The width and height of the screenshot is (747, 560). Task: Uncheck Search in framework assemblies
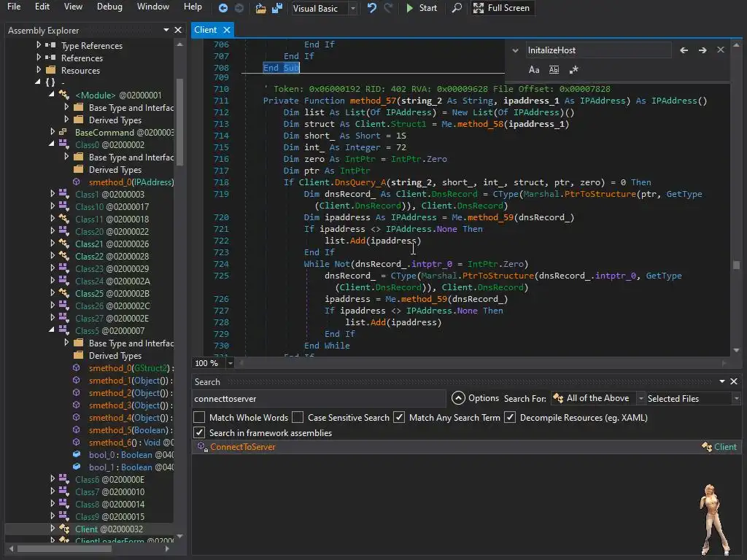click(x=199, y=433)
